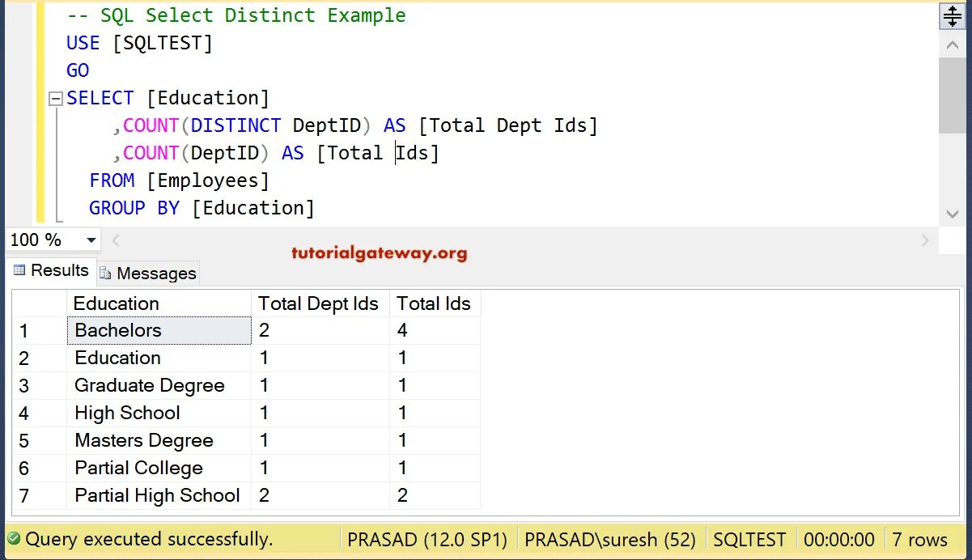Click the PRASAD\suresh (52) status entry
This screenshot has width=972, height=560.
point(611,539)
